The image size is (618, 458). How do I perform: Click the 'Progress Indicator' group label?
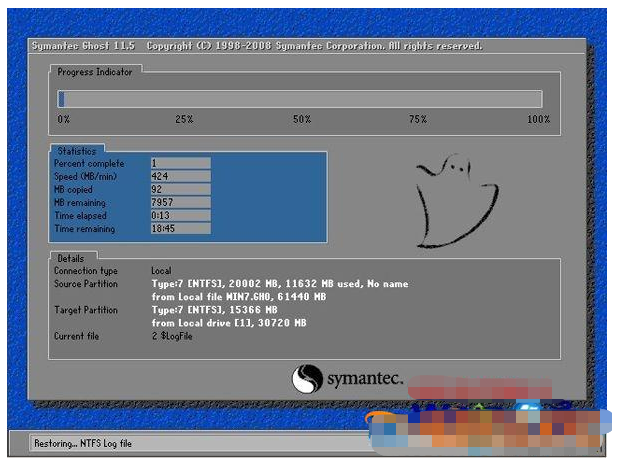point(95,72)
